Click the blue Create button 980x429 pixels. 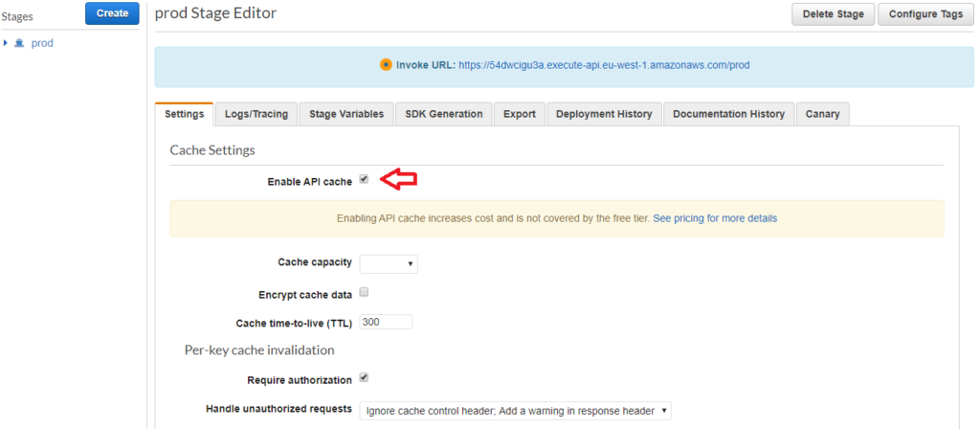point(112,13)
